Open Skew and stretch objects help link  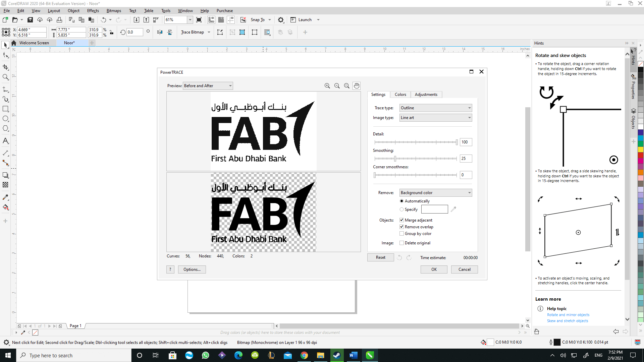pyautogui.click(x=568, y=321)
